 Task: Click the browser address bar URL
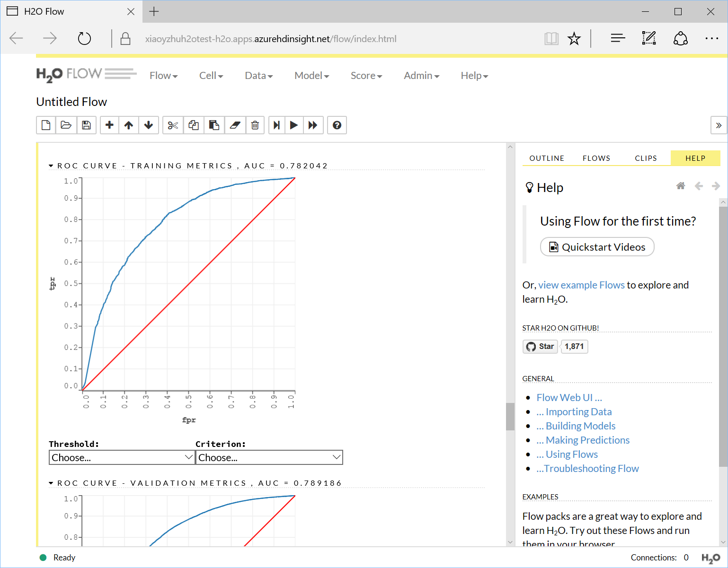point(271,39)
